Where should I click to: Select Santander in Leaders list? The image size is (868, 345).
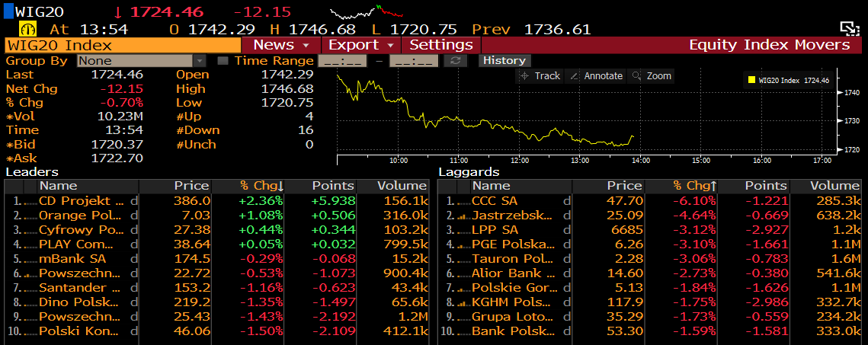pos(80,288)
